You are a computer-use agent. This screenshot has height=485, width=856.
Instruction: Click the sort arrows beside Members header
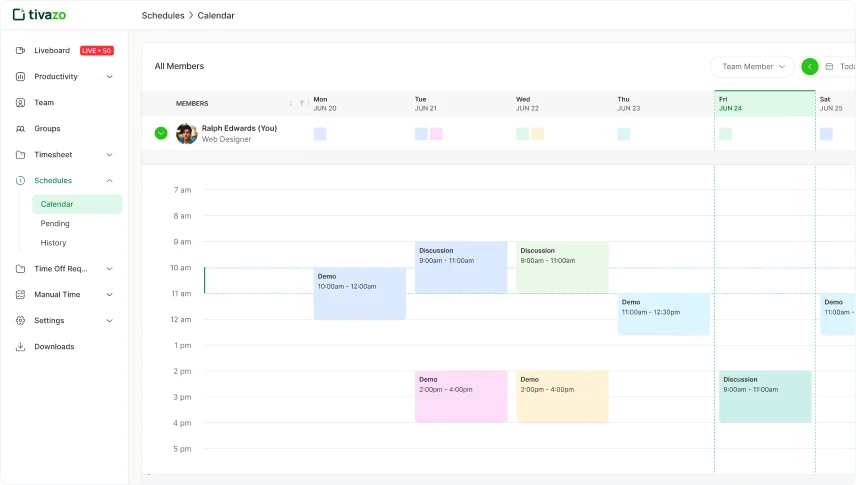tap(291, 103)
